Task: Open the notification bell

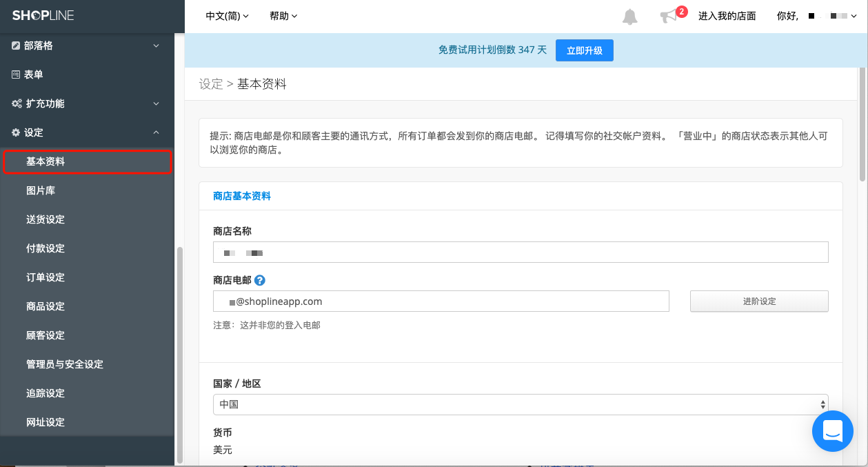Action: pos(630,17)
